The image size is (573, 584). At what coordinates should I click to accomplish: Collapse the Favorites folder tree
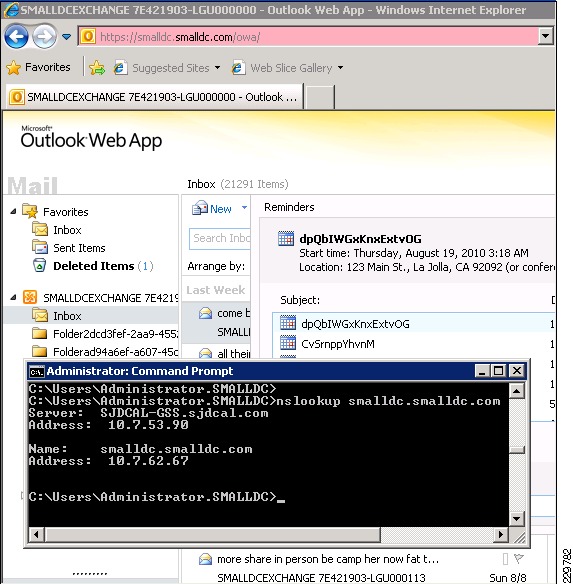[x=13, y=212]
